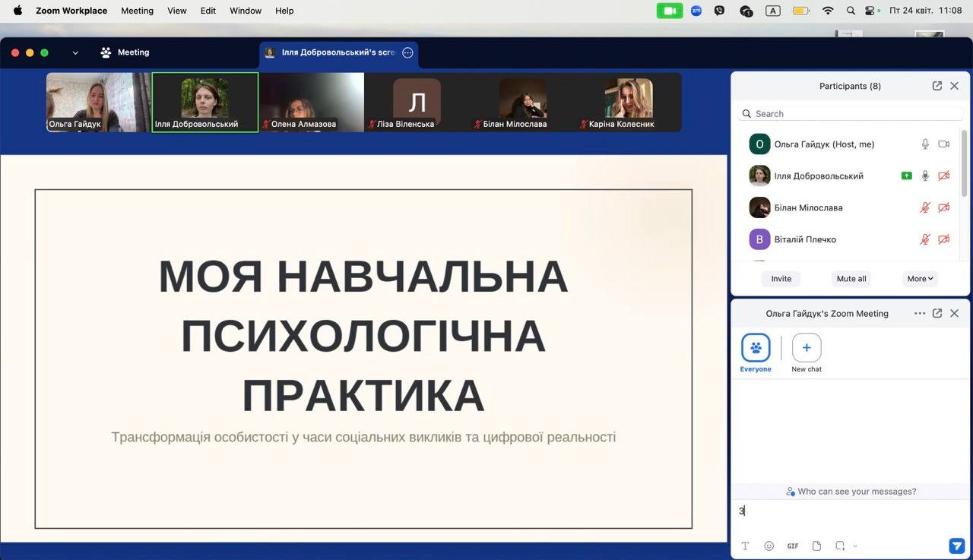
Task: Open the Zoom Workplace menu
Action: pos(71,11)
